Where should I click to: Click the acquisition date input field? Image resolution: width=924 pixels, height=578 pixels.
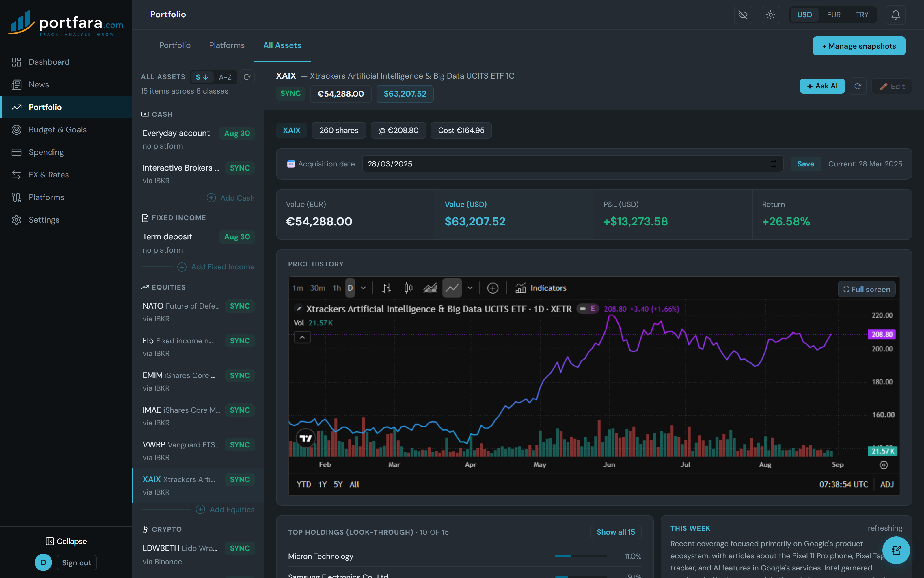click(x=572, y=164)
